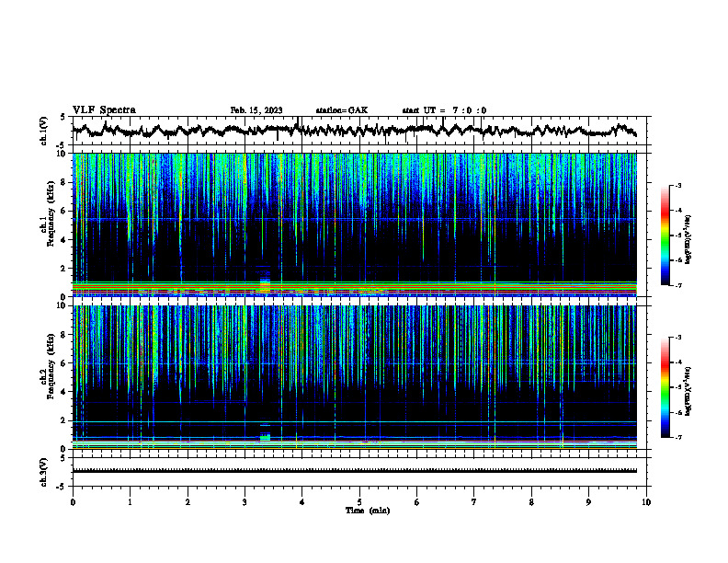Click the ch.1 frequency axis "4" tick label
This screenshot has height=563, width=728.
pos(64,240)
